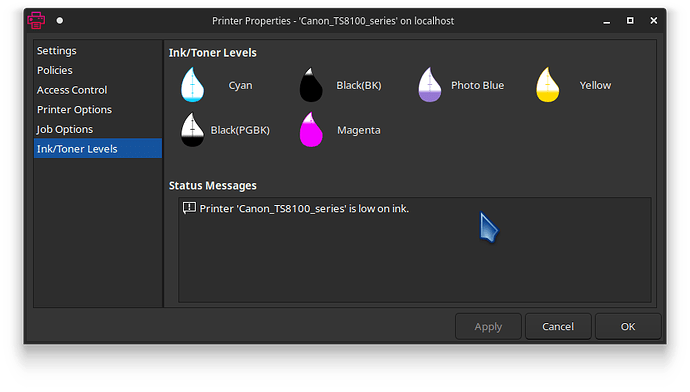This screenshot has width=690, height=392.
Task: Click the white dot button in title bar
Action: 60,20
